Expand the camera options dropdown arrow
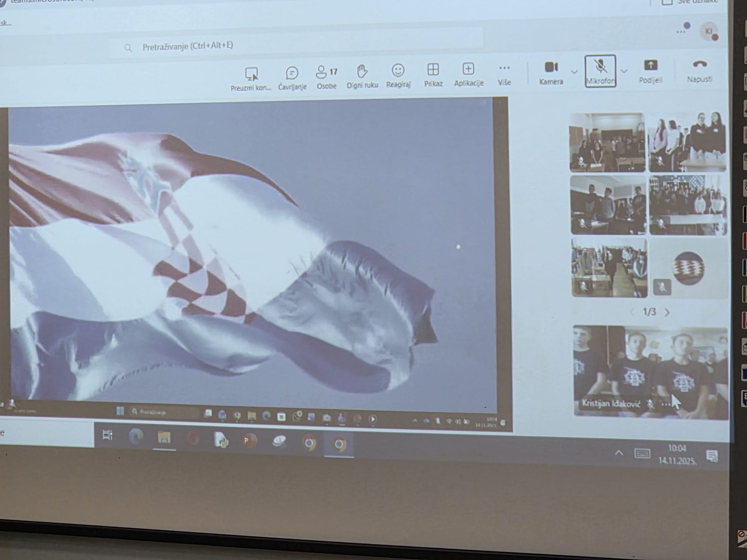Screen dimensions: 747x560 click(574, 72)
